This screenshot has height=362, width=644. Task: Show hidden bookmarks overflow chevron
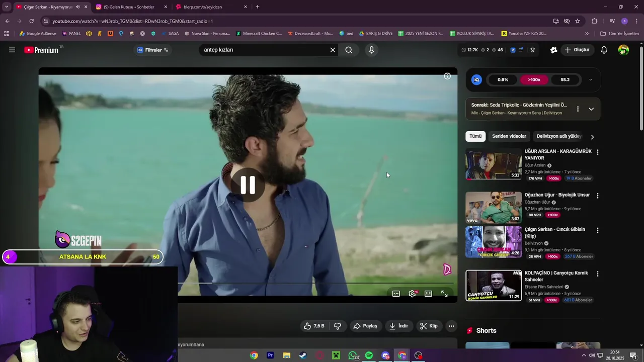(x=587, y=34)
